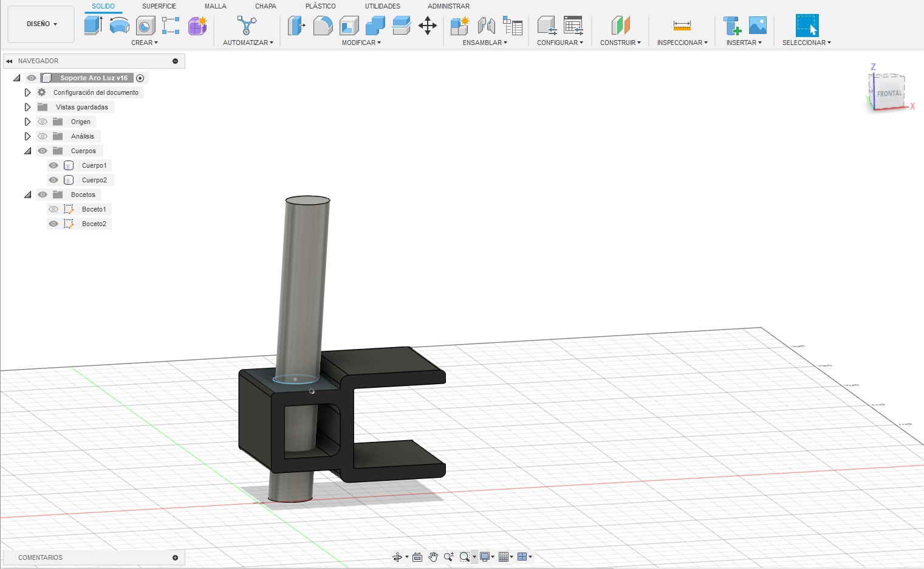Collapse the Soporte Aro Luz v16 root node
The width and height of the screenshot is (924, 569).
(17, 78)
